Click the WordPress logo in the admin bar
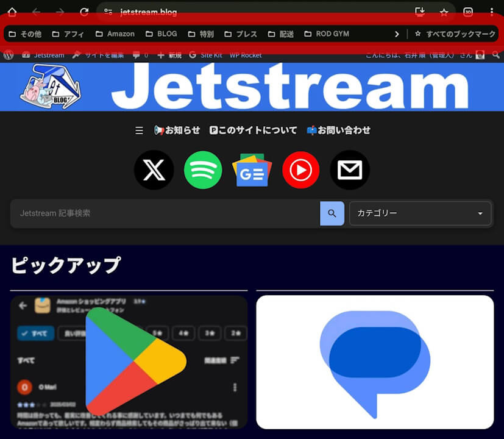Screen dimensions: 504x439 tap(9, 55)
